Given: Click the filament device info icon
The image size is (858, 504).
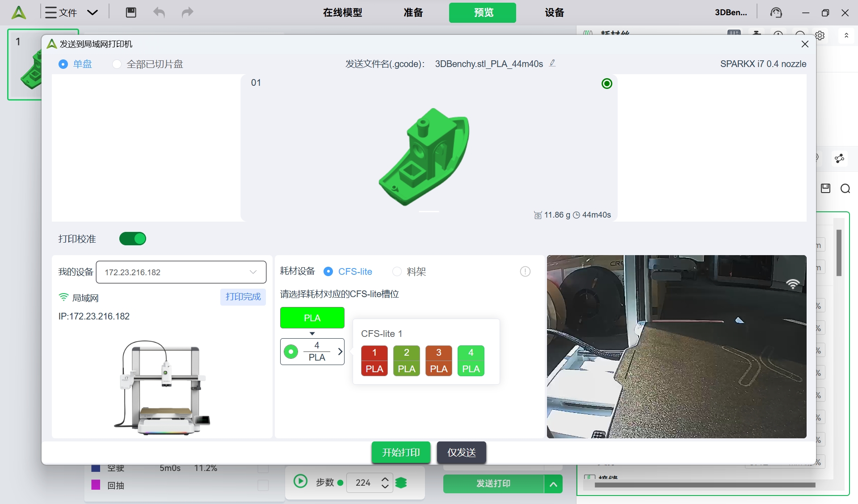Looking at the screenshot, I should [525, 272].
